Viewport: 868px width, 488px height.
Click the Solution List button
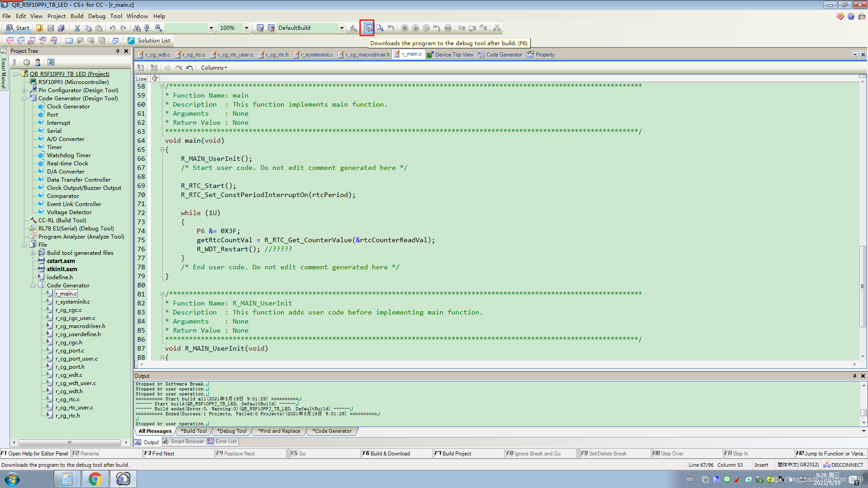pyautogui.click(x=149, y=41)
